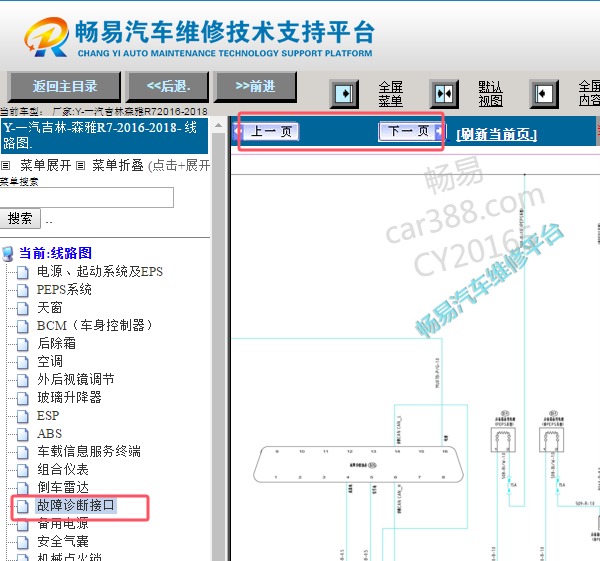The height and width of the screenshot is (561, 600).
Task: Select the 全屏菜单 text label
Action: pyautogui.click(x=390, y=94)
